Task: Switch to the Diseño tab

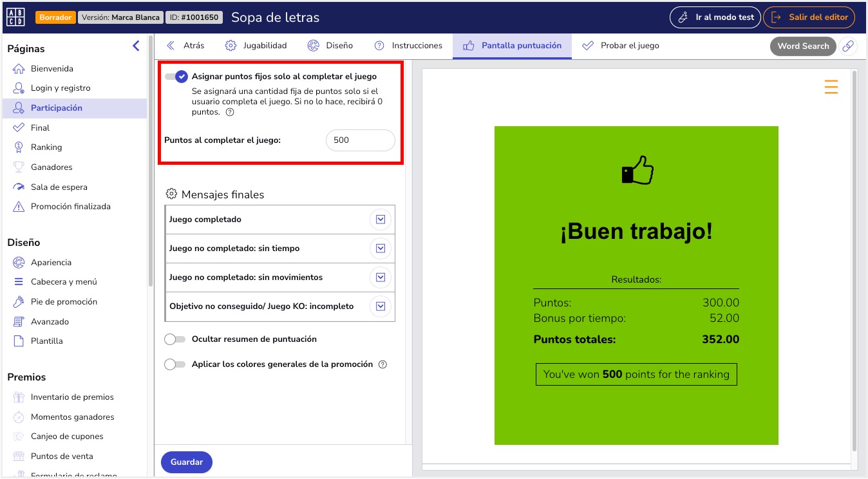Action: [x=330, y=46]
